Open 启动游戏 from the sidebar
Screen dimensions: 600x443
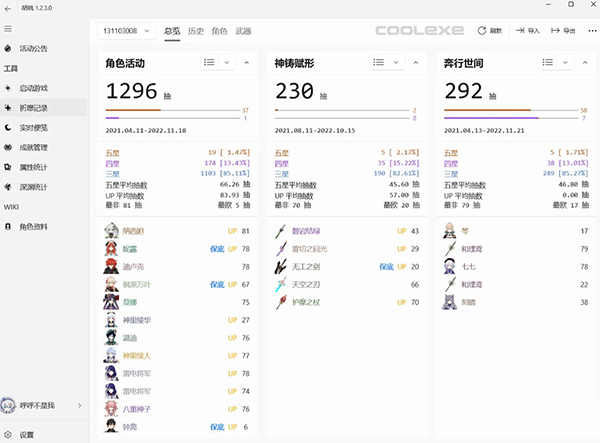pos(33,88)
